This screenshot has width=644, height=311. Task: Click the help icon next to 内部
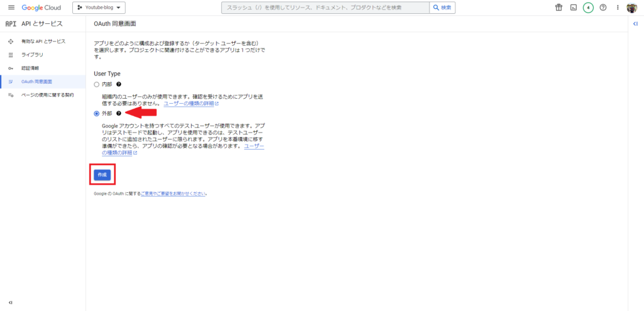coord(119,84)
